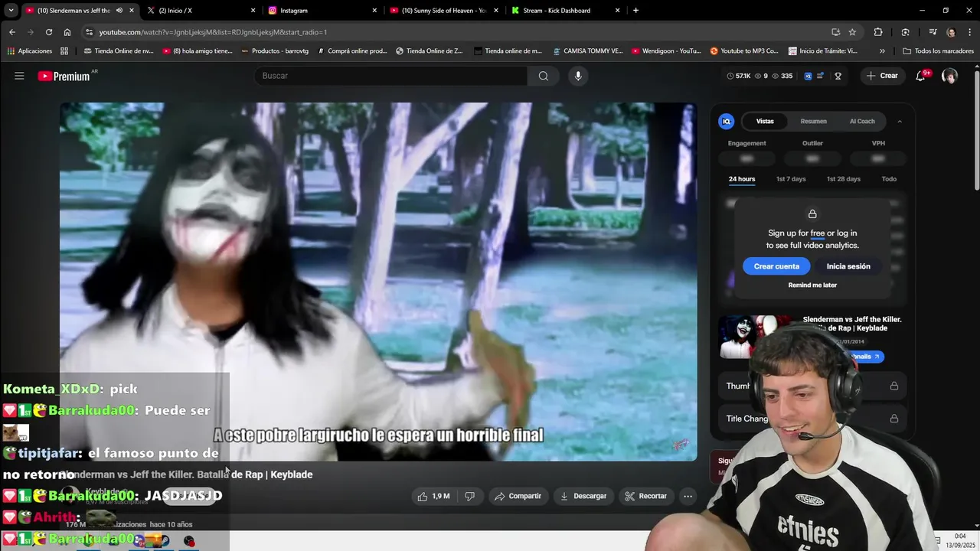
Task: Open a new browser tab
Action: (x=635, y=11)
